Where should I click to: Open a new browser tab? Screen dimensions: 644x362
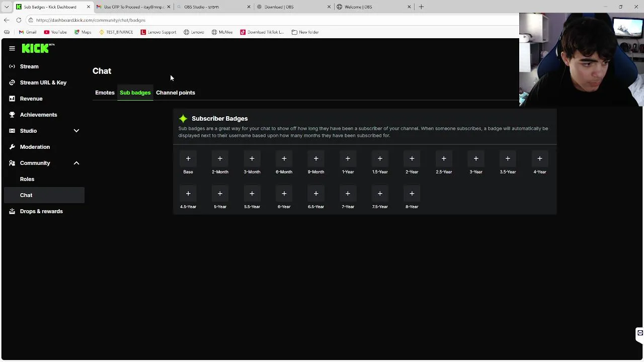(421, 7)
